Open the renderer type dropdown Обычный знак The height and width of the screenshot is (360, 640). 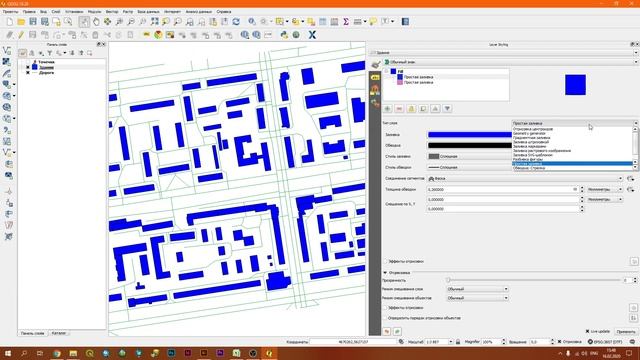510,62
